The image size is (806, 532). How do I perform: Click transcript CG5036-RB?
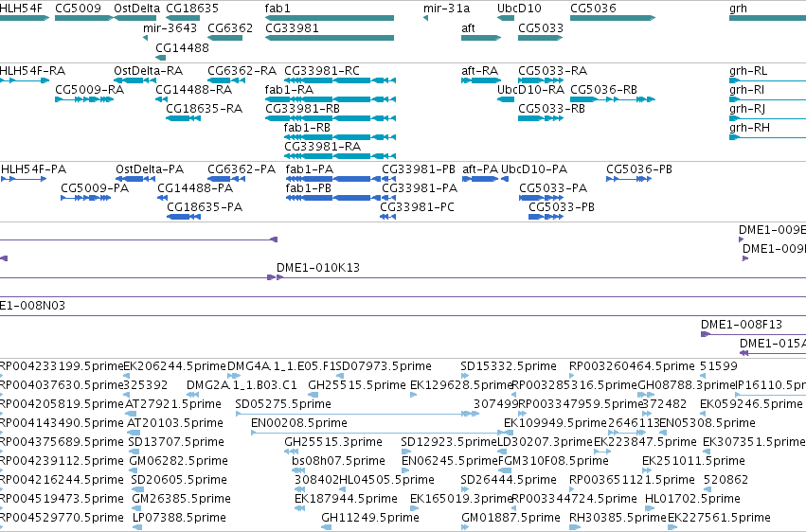604,89
